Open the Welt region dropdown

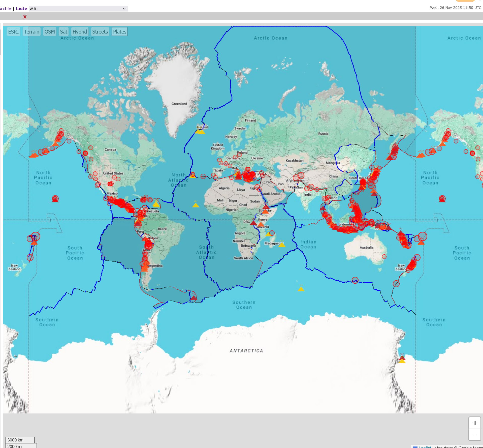tap(78, 9)
